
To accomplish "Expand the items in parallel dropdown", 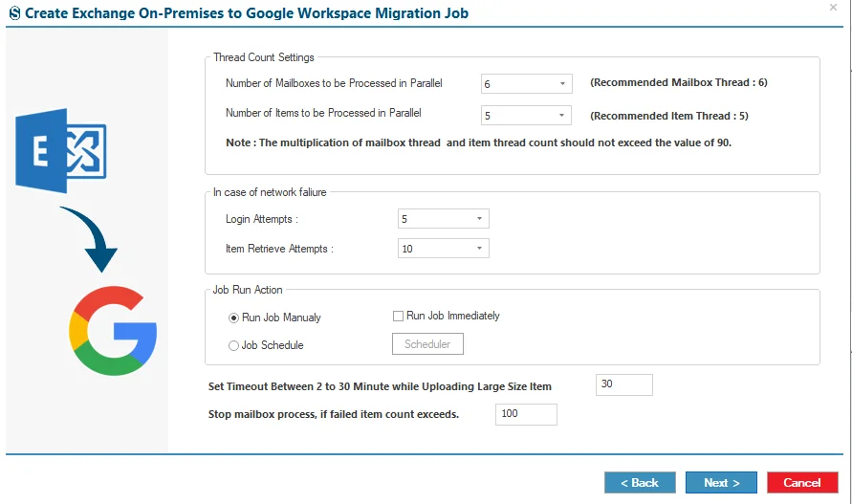I will click(526, 116).
